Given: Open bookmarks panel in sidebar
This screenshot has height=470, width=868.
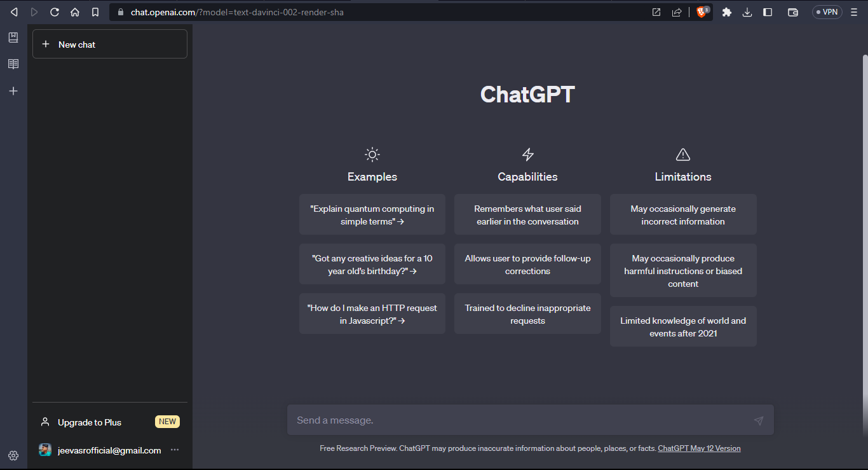Looking at the screenshot, I should pos(13,38).
